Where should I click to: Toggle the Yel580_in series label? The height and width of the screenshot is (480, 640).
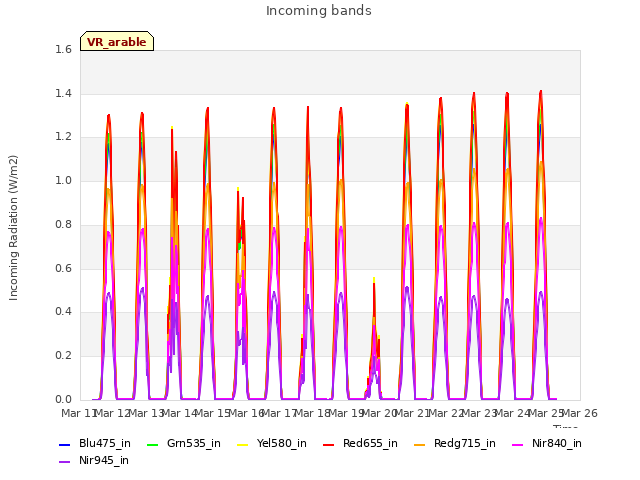282,443
